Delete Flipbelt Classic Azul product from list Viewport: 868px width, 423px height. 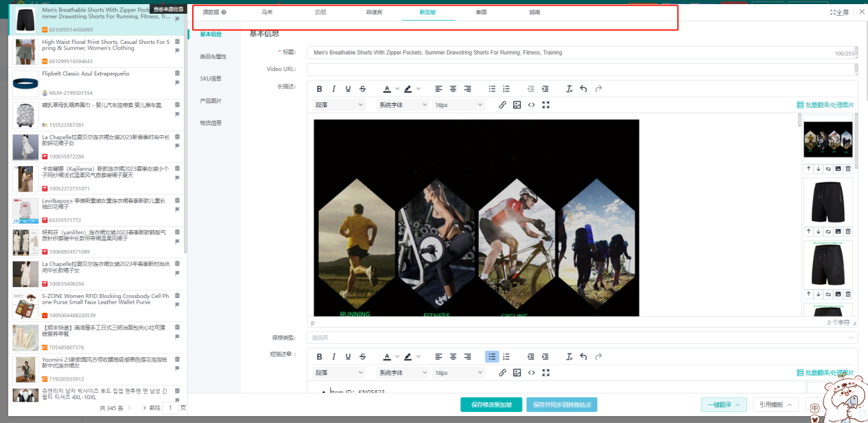pyautogui.click(x=177, y=73)
